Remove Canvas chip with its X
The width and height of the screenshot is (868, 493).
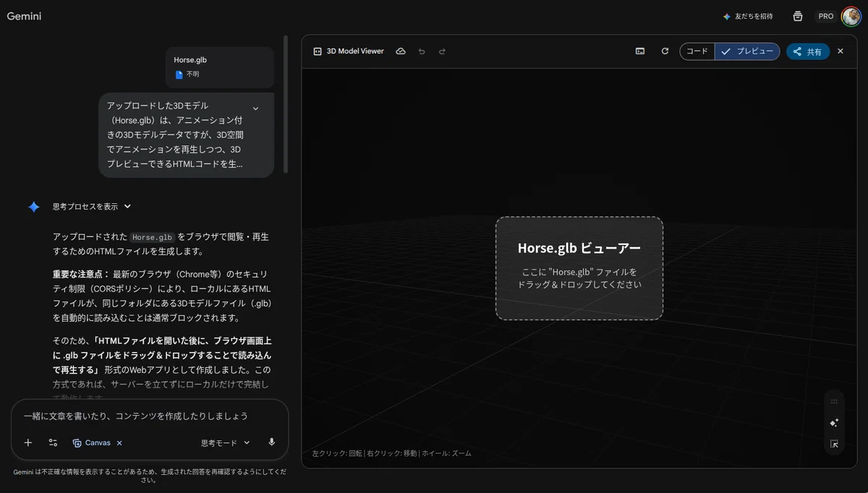(x=119, y=442)
